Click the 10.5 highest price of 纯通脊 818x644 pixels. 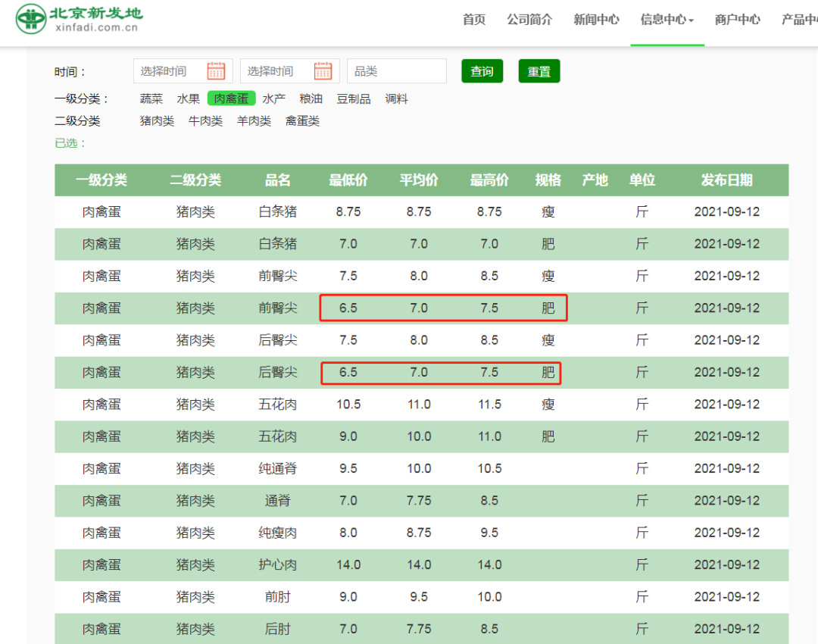point(489,469)
